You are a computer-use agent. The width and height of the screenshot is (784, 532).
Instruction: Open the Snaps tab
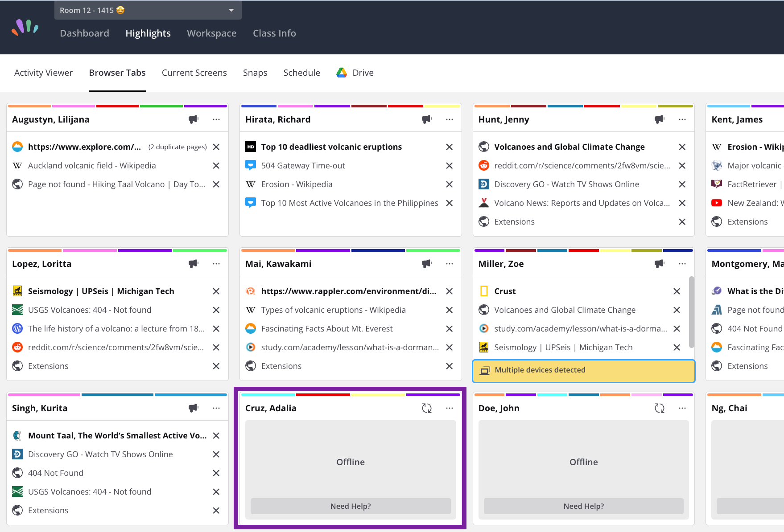(x=255, y=73)
